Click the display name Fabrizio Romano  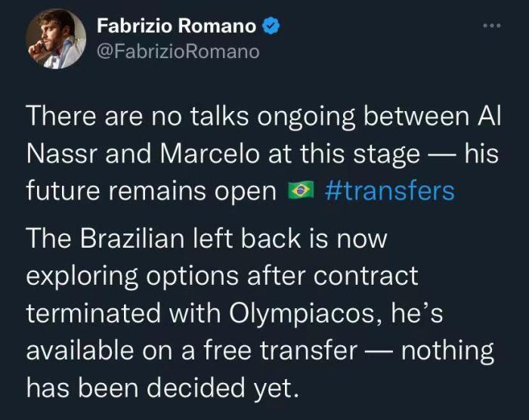tap(177, 26)
